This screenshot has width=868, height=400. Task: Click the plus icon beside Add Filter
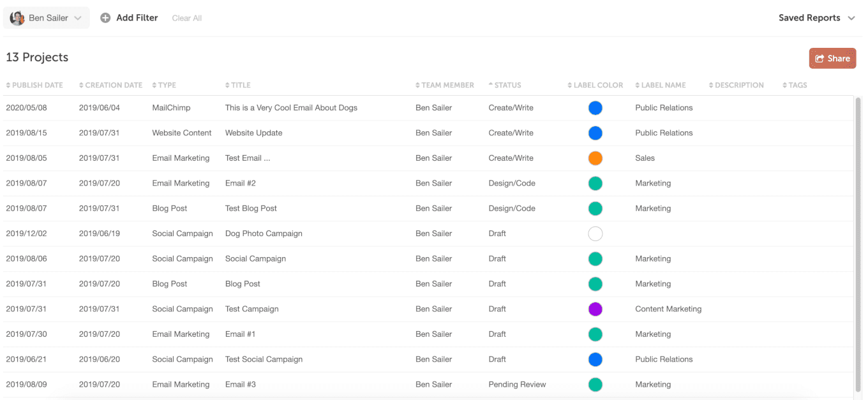[105, 17]
